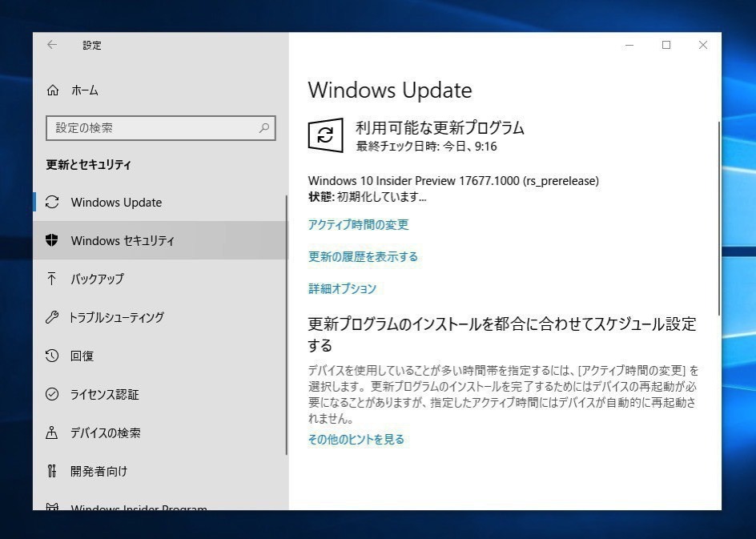Click the Windows Update page heading
Screen dimensions: 756x539
pyautogui.click(x=390, y=91)
